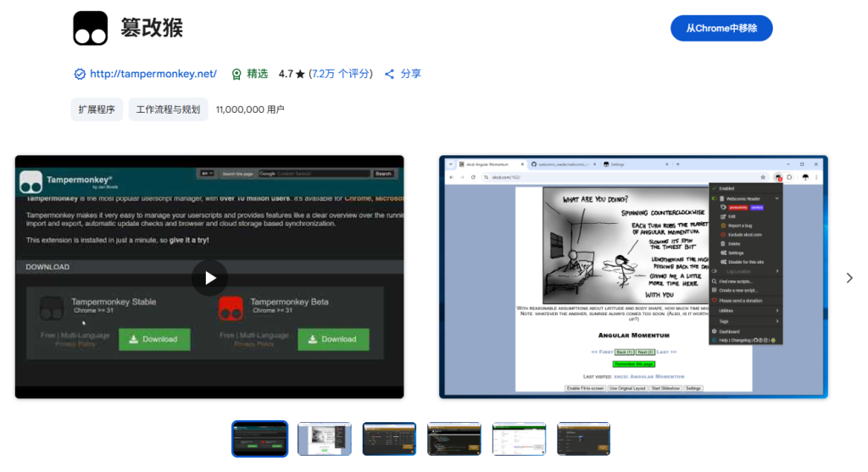Click the Tampermonkey extension logo icon
The image size is (868, 472).
90,28
